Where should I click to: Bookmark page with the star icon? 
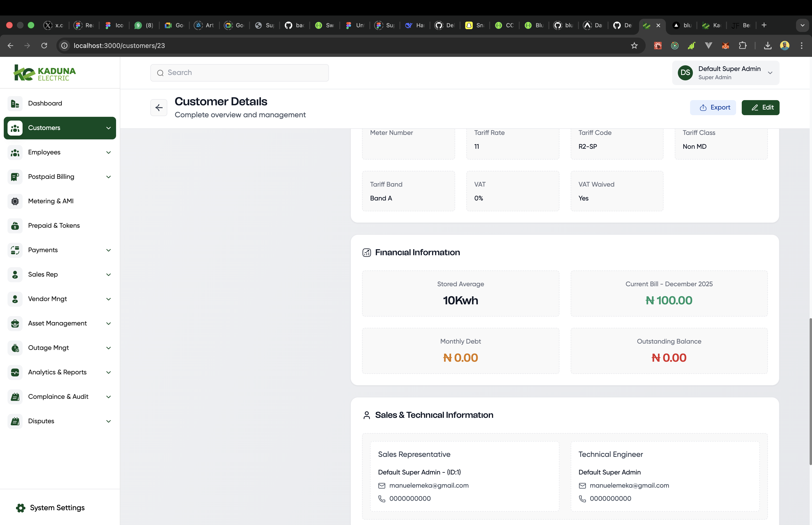click(x=634, y=46)
